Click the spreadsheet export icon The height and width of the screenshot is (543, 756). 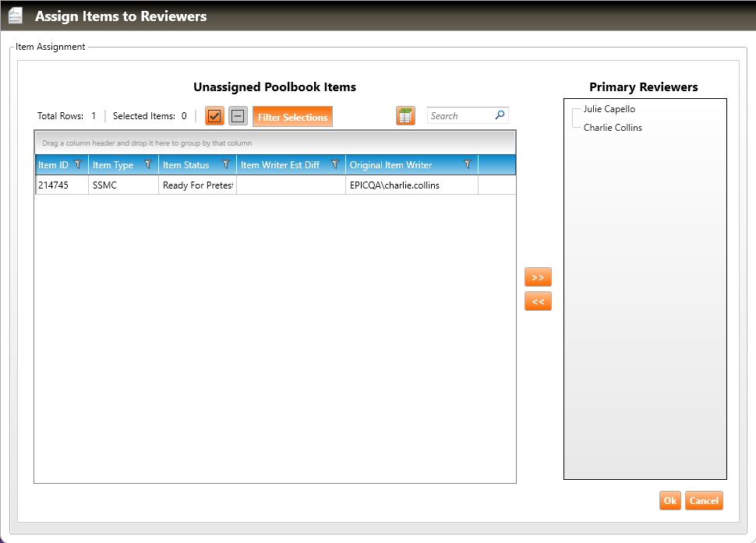tap(405, 116)
